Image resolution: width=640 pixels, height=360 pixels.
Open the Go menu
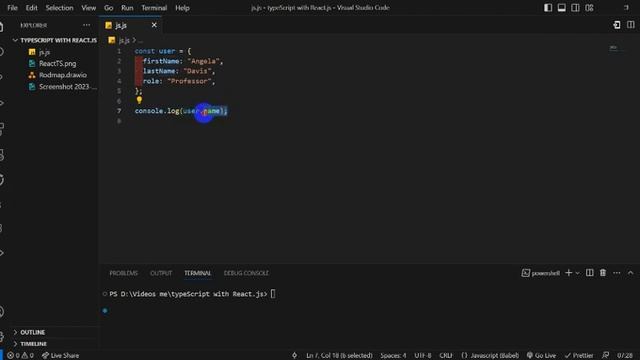(x=108, y=8)
